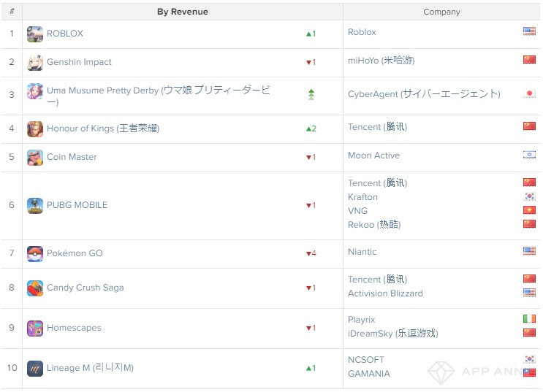The width and height of the screenshot is (543, 392).
Task: Open the Homescapes app link
Action: (x=74, y=328)
